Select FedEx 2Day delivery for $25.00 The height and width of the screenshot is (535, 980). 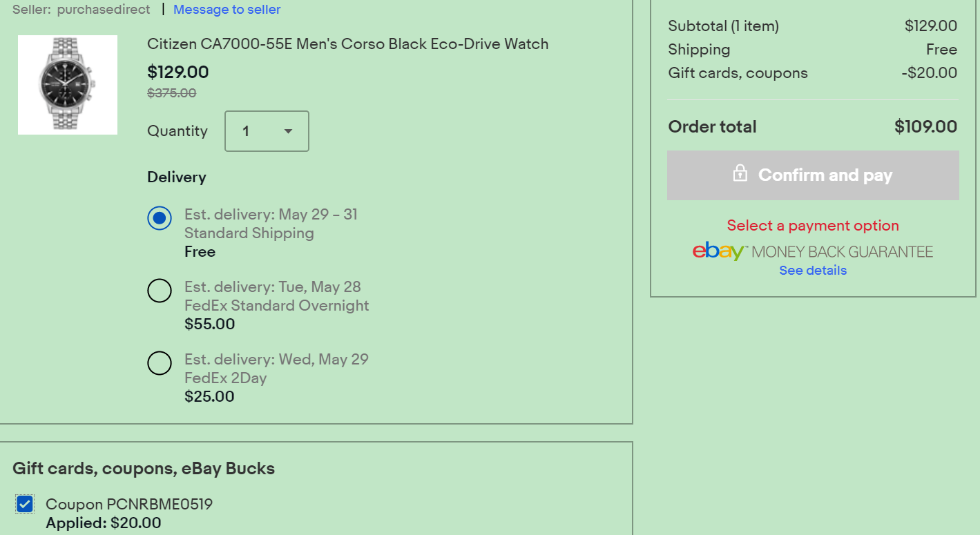(x=160, y=363)
